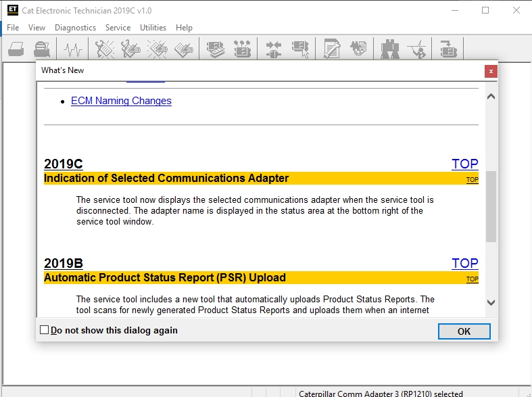Viewport: 532px width, 397px height.
Task: Click the OK button
Action: point(464,331)
